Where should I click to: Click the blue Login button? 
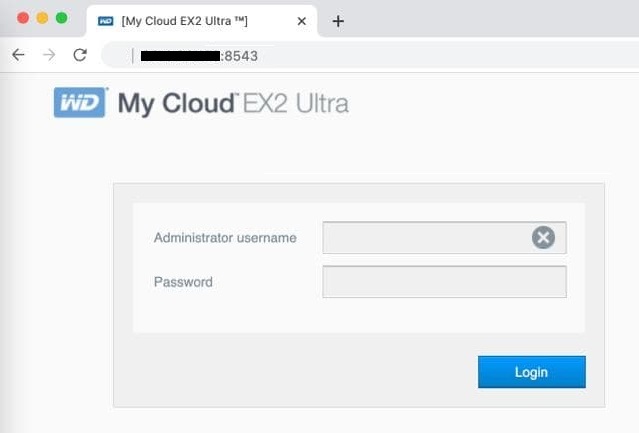pyautogui.click(x=531, y=372)
